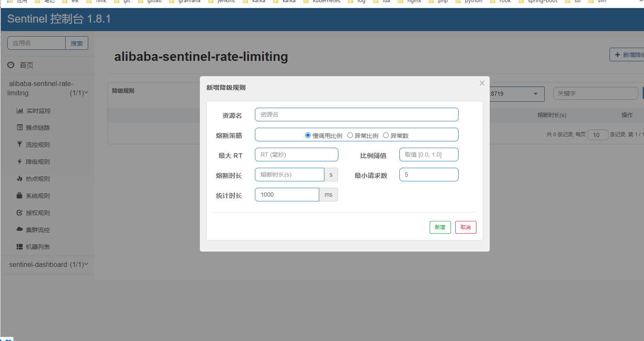Focus the 资源名 input field
Image resolution: width=644 pixels, height=341 pixels.
pyautogui.click(x=357, y=115)
